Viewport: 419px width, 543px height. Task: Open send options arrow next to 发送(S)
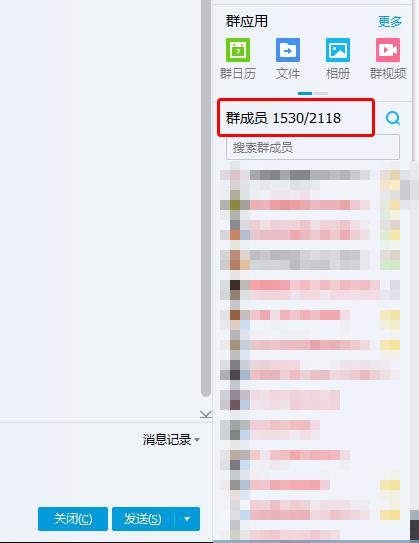[x=187, y=519]
